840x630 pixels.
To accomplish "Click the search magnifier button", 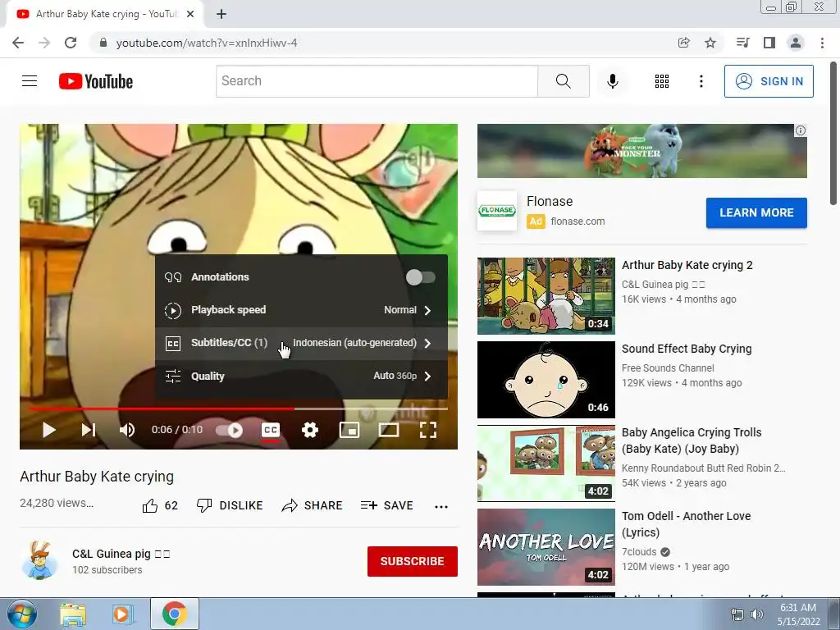I will click(563, 81).
